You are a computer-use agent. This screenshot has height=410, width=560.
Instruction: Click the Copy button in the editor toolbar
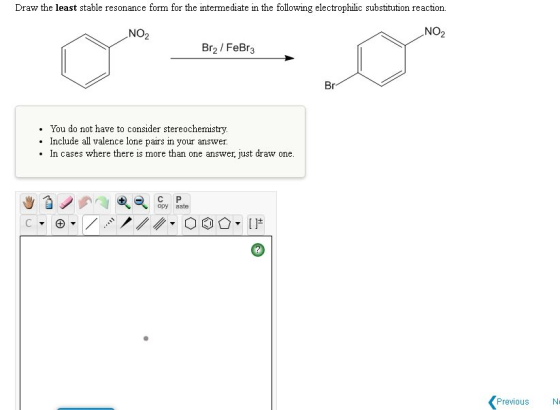(162, 202)
